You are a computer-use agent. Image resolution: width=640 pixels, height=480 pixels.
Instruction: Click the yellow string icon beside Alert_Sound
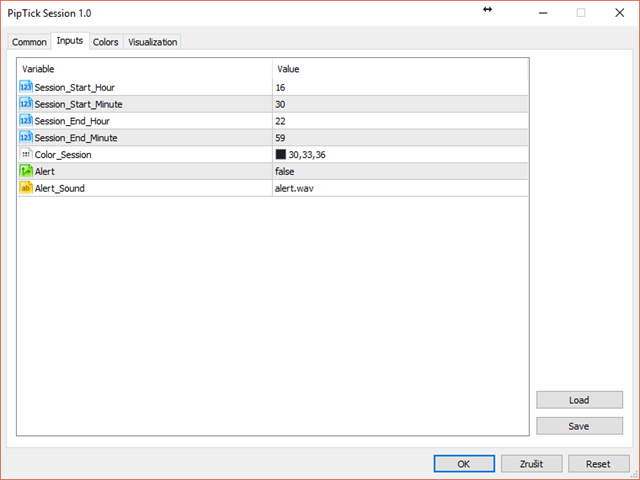(x=26, y=188)
